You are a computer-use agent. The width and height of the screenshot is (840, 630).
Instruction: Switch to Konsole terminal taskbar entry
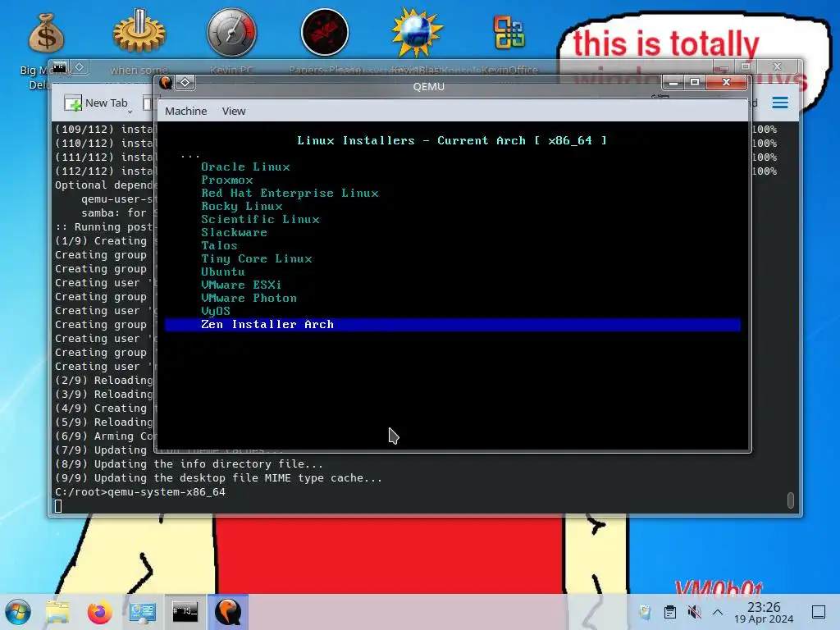(x=185, y=612)
